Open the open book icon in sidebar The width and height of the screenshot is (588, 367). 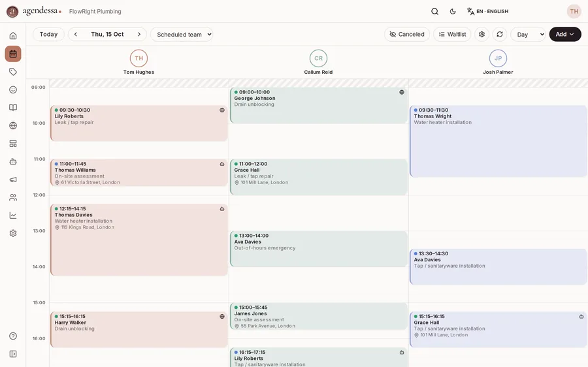pos(13,108)
